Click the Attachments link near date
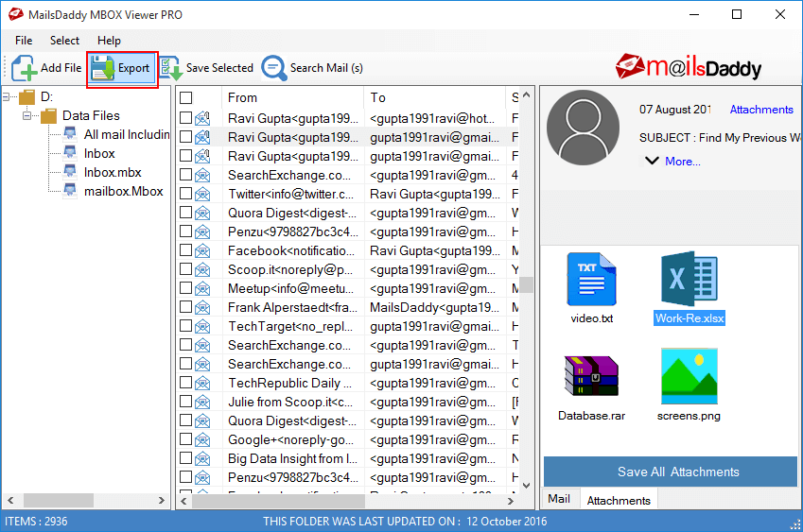The height and width of the screenshot is (532, 803). 761,110
